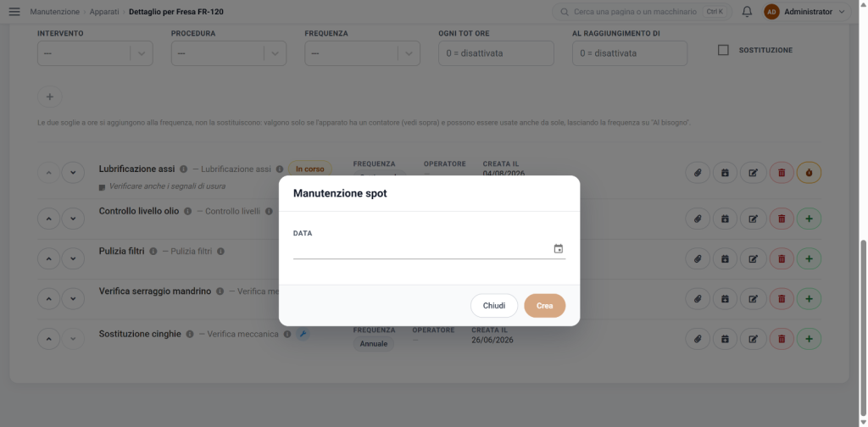Move Lubrificazione assi up
868x427 pixels.
[x=48, y=173]
